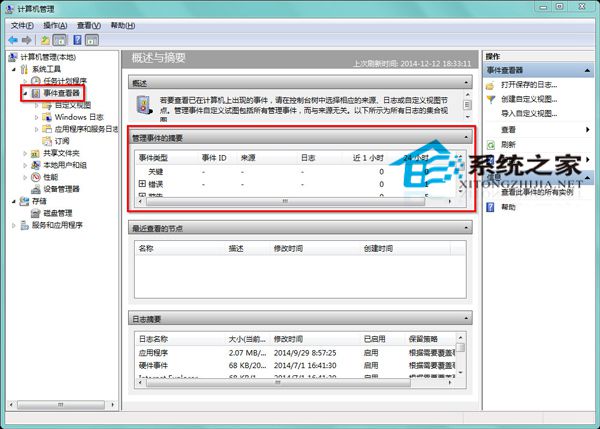
Task: Collapse the 最近查看的节点 section
Action: point(466,228)
